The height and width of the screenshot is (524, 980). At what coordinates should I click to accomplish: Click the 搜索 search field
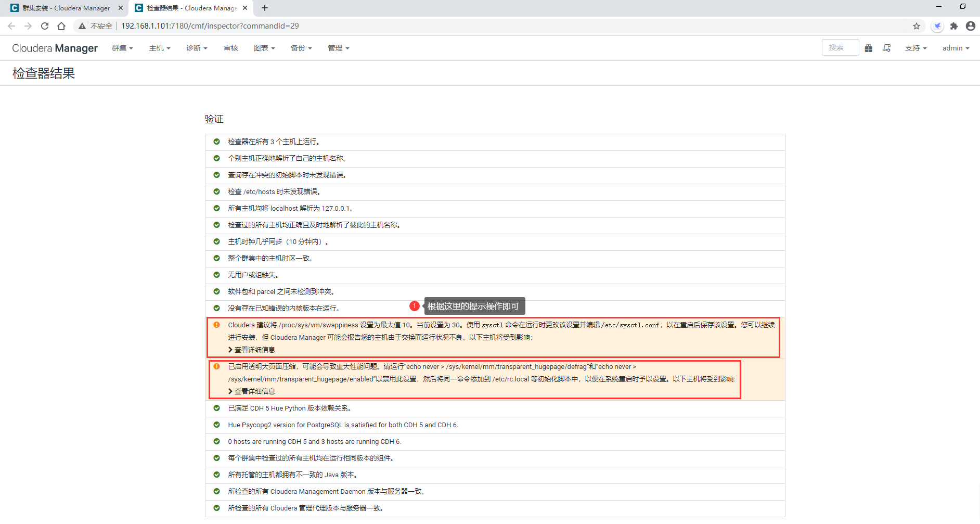(x=840, y=47)
